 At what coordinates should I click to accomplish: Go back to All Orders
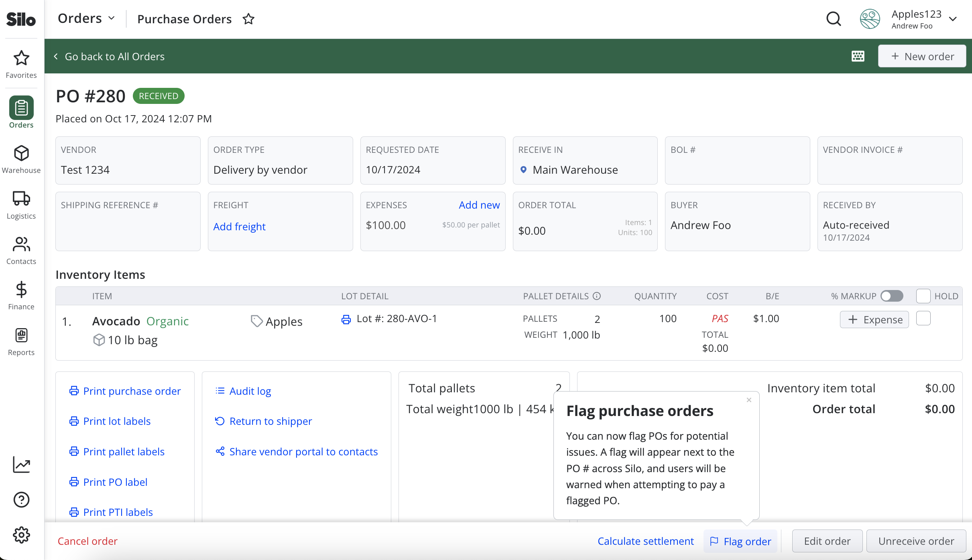tap(109, 57)
